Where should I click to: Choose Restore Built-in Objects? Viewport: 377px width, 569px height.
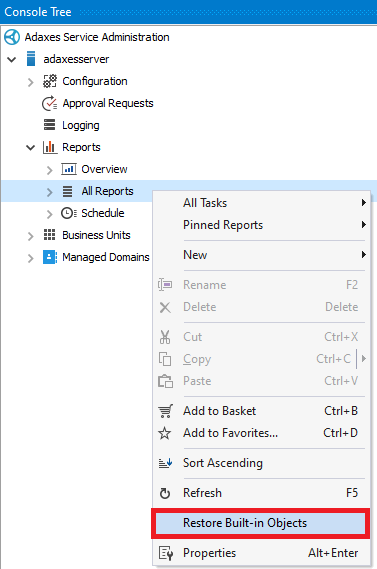click(260, 523)
